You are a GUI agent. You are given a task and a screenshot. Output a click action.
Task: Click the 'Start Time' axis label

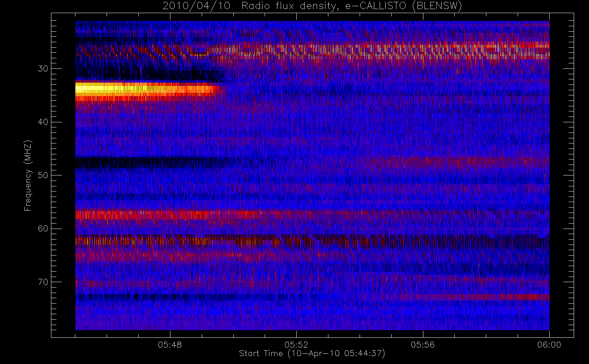(312, 353)
